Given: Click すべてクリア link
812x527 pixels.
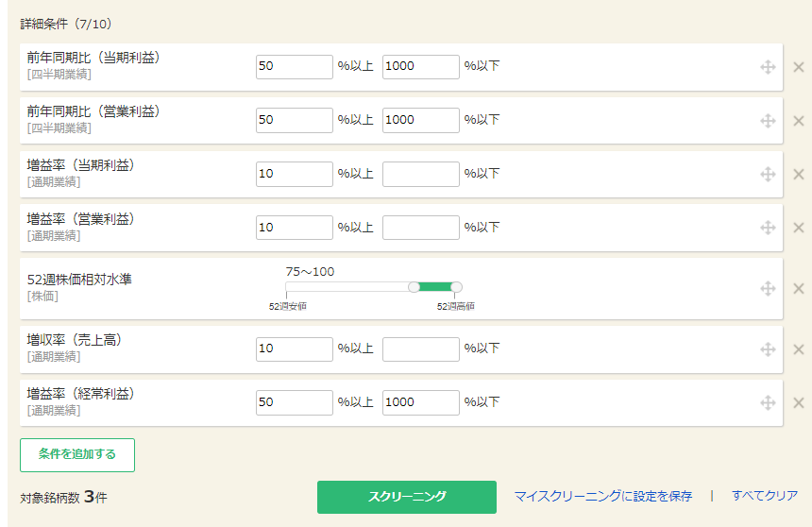Looking at the screenshot, I should [x=764, y=496].
